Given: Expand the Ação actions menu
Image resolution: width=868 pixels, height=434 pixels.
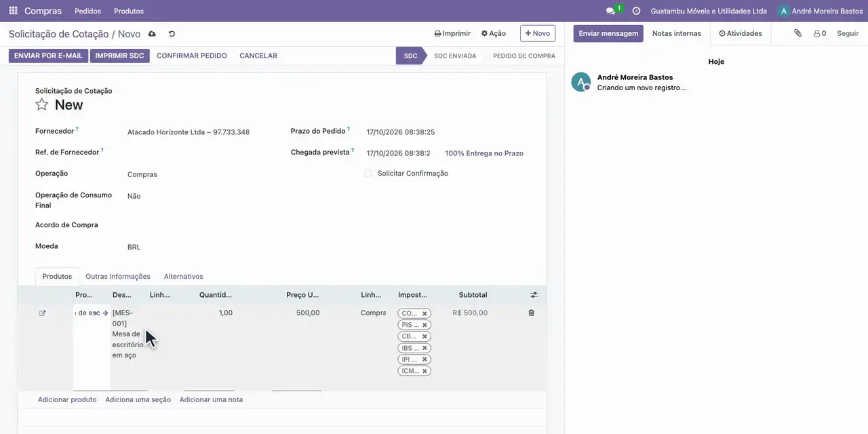Looking at the screenshot, I should pos(494,33).
